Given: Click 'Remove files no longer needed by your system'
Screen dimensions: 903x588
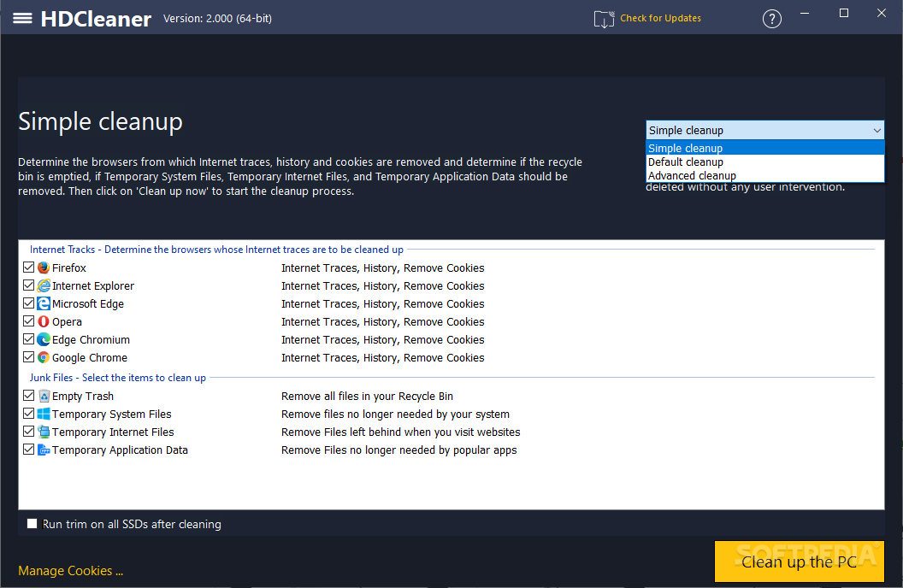Looking at the screenshot, I should point(395,415).
